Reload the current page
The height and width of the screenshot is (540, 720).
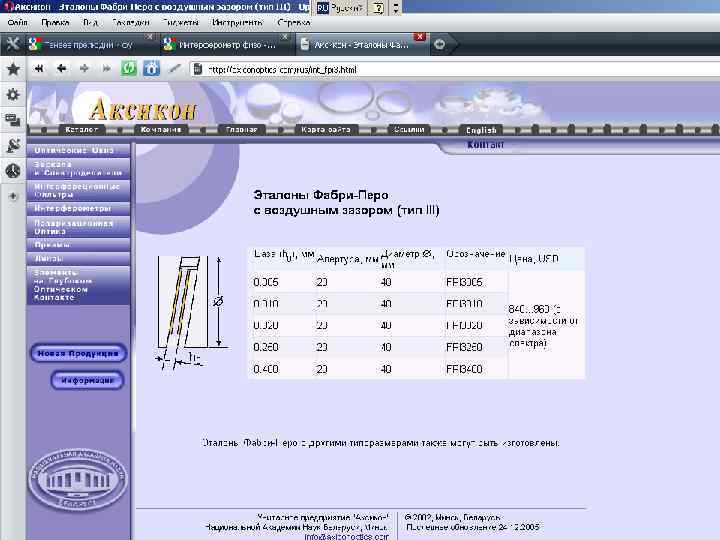click(x=129, y=69)
